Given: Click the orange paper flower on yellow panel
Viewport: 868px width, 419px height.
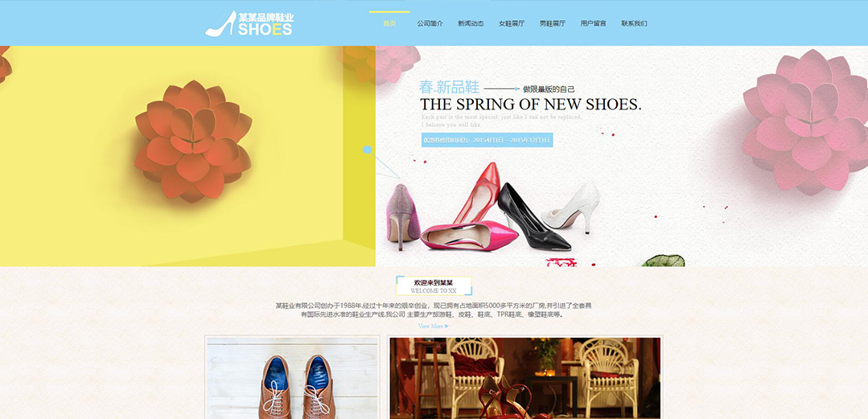Looking at the screenshot, I should [x=192, y=141].
